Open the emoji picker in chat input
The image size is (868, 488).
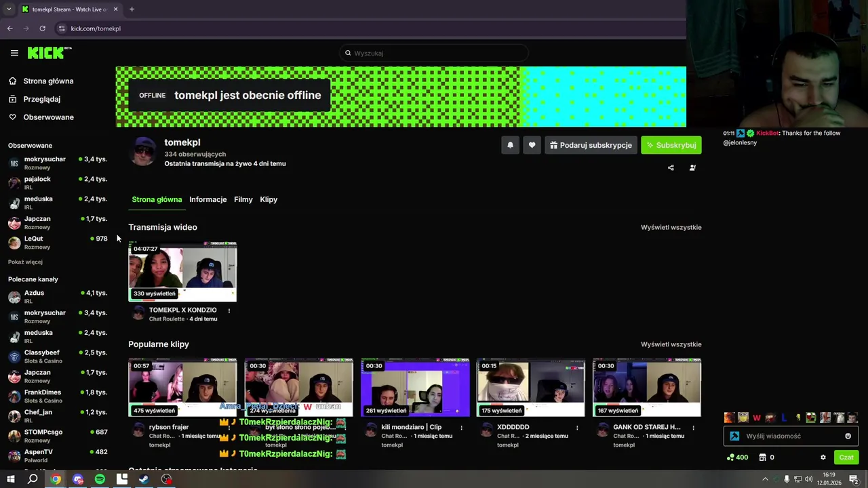(x=848, y=436)
